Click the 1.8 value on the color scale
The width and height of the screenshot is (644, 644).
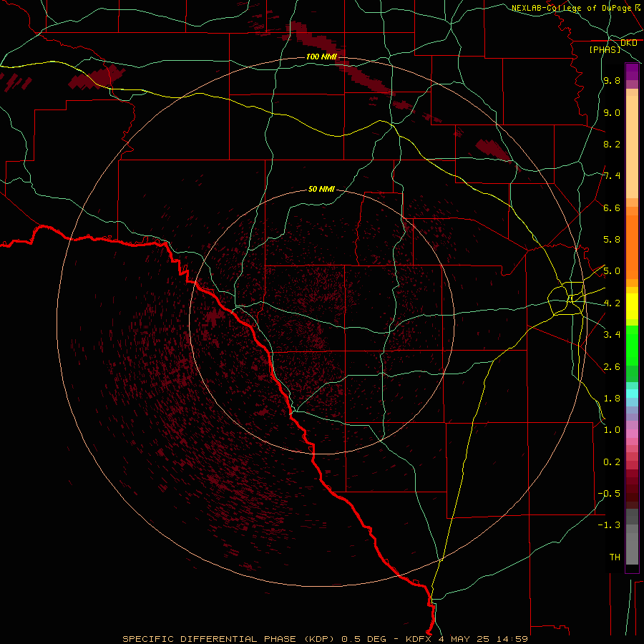coord(612,399)
